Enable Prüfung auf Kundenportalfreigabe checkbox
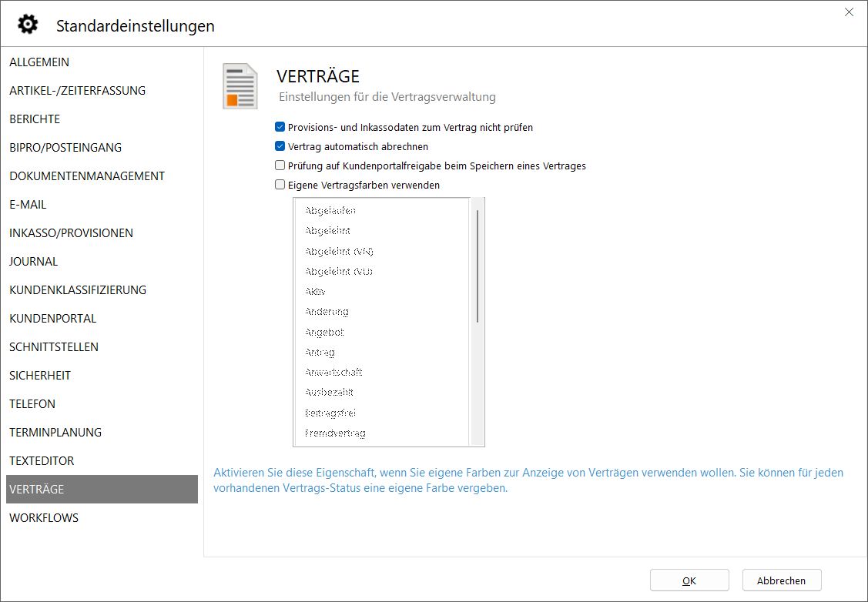The height and width of the screenshot is (602, 868). [x=280, y=166]
